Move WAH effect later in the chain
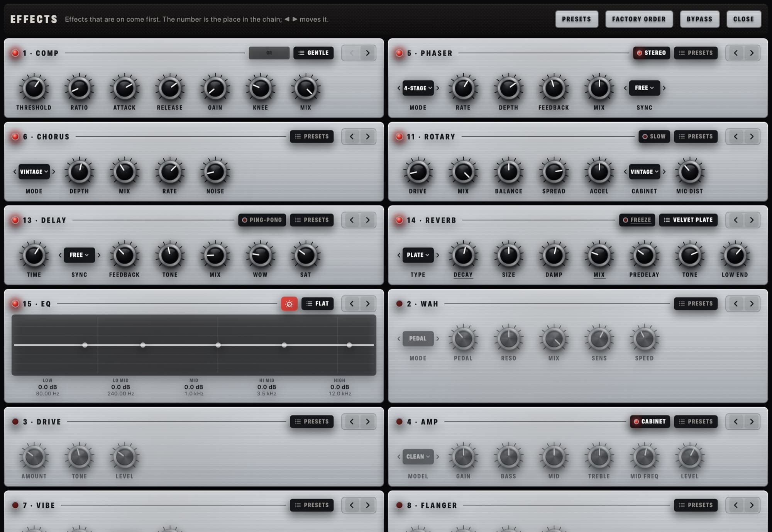The image size is (772, 532). [x=752, y=304]
